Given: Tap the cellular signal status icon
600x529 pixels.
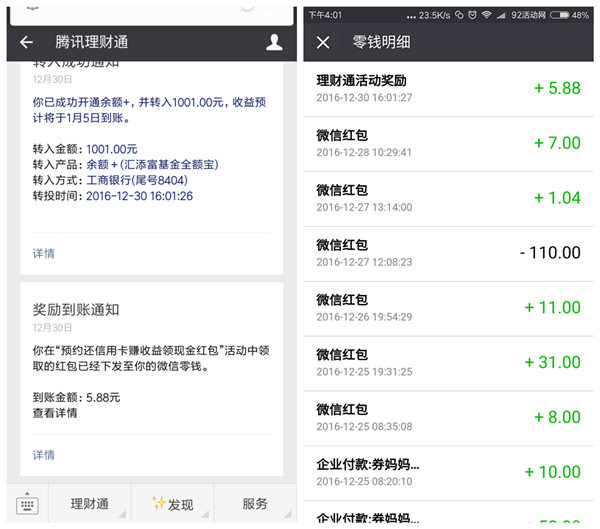Looking at the screenshot, I should 501,15.
